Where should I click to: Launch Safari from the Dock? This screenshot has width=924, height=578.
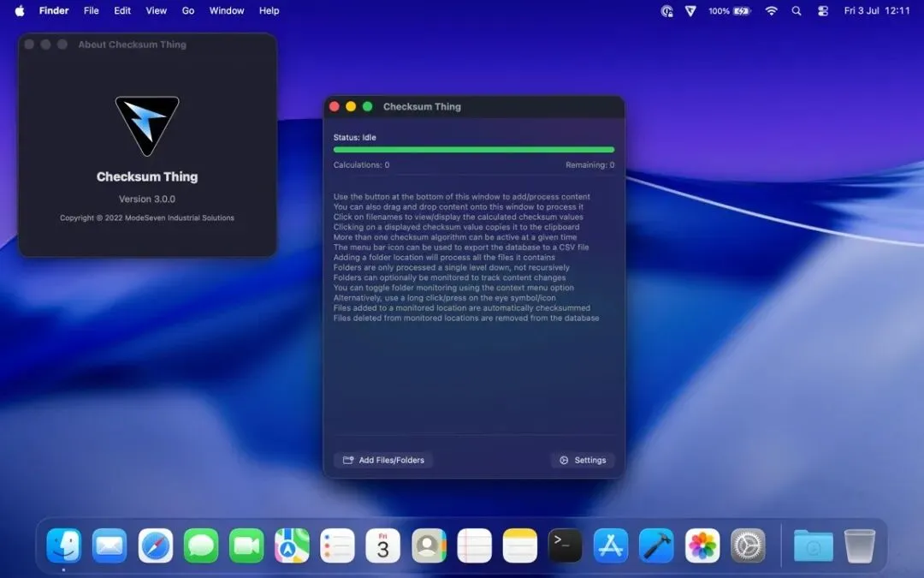(156, 545)
